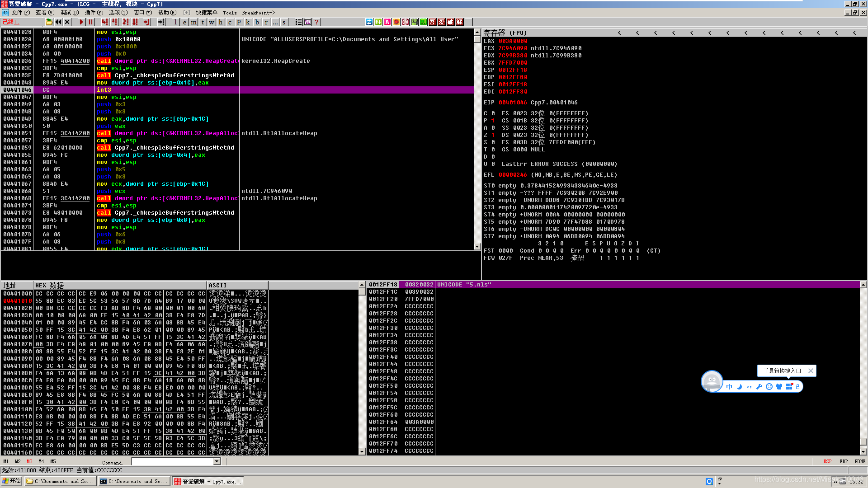Viewport: 868px width, 488px height.
Task: Click the EBP stack-relative button
Action: [x=844, y=461]
